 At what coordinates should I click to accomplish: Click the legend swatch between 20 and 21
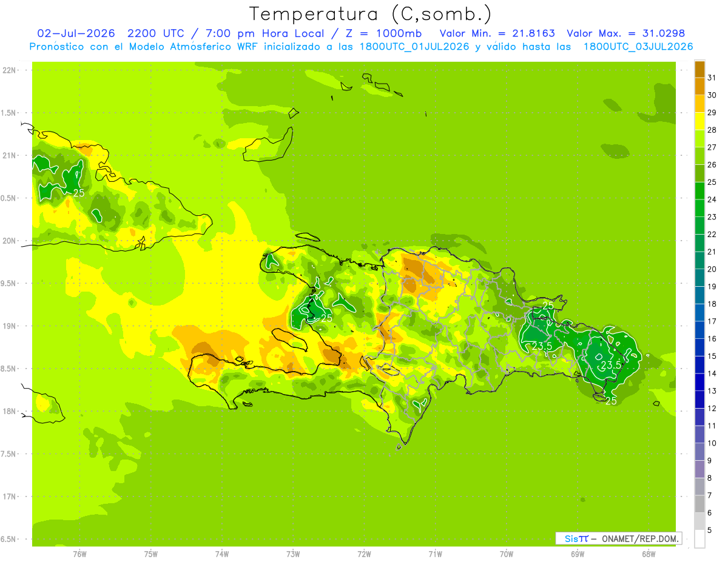[699, 261]
